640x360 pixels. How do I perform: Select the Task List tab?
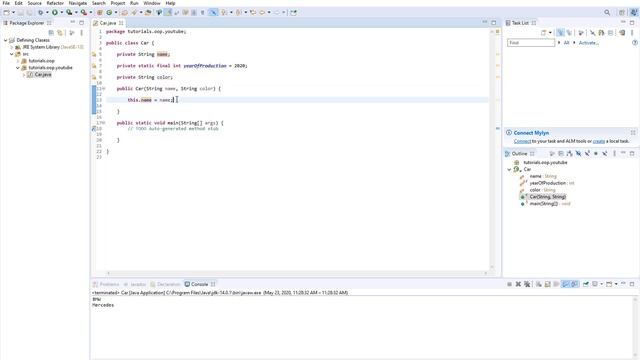point(521,23)
